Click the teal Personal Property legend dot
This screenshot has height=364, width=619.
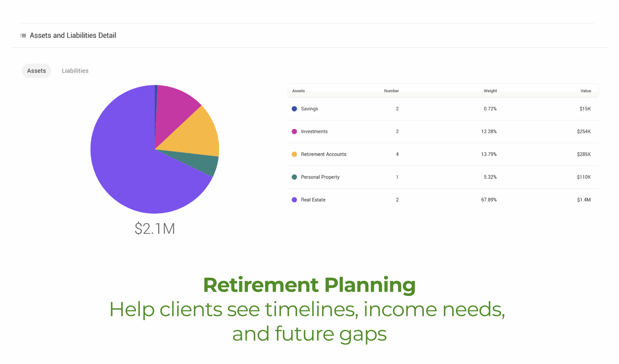(x=294, y=177)
